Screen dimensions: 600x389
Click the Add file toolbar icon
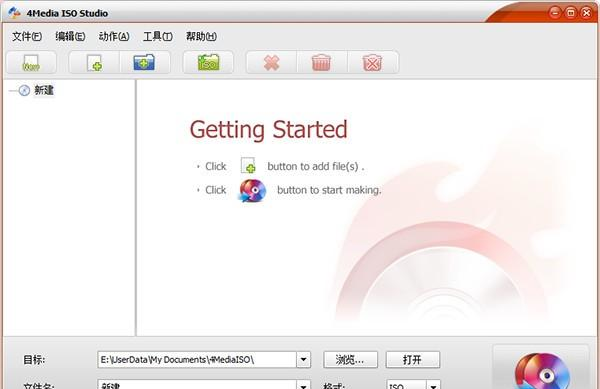pyautogui.click(x=94, y=62)
